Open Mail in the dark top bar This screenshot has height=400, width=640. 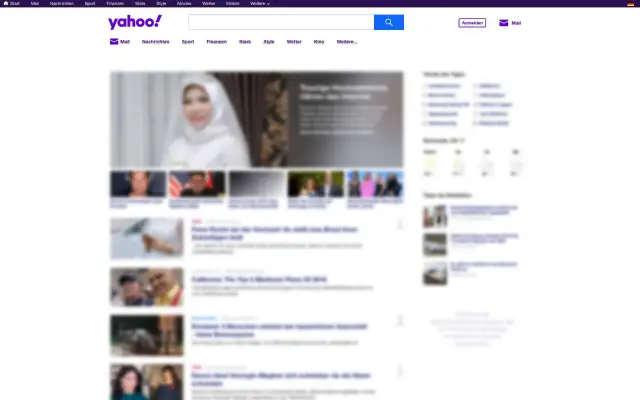click(x=35, y=3)
